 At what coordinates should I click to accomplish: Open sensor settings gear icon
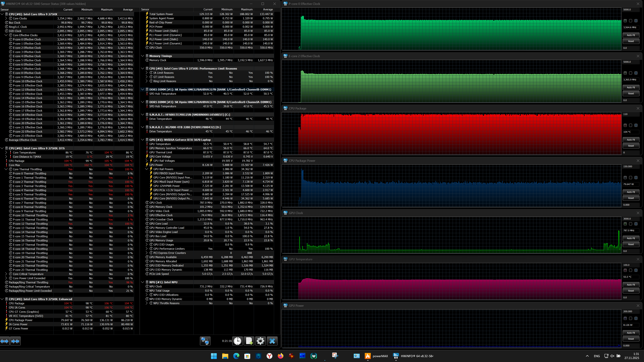point(260,341)
